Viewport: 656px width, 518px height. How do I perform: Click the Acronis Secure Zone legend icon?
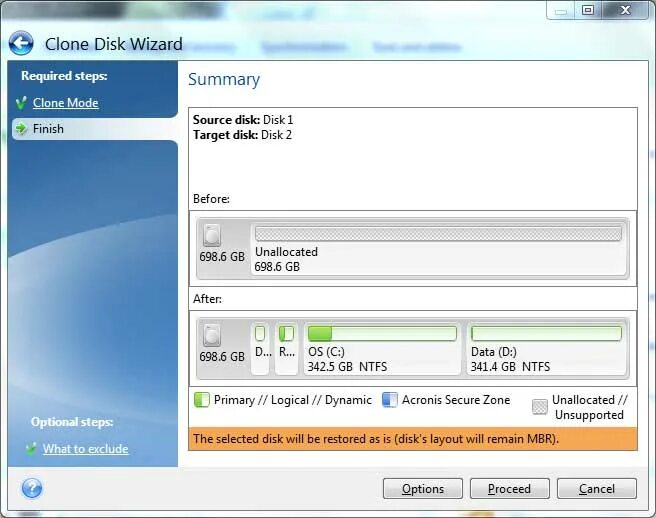[390, 400]
